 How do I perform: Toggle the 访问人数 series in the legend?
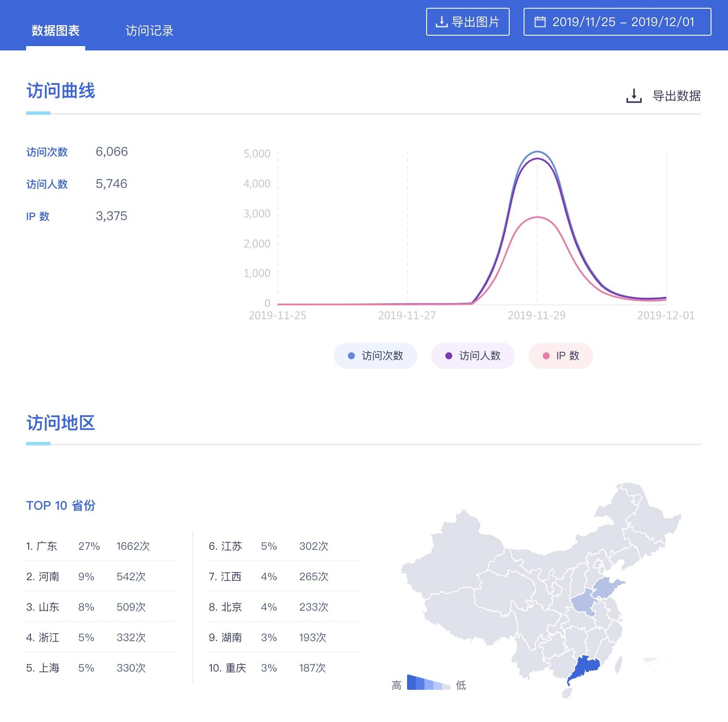(x=472, y=356)
